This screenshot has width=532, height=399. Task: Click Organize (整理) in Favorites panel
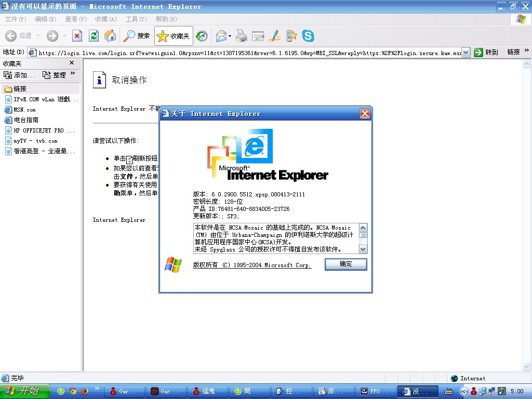54,75
